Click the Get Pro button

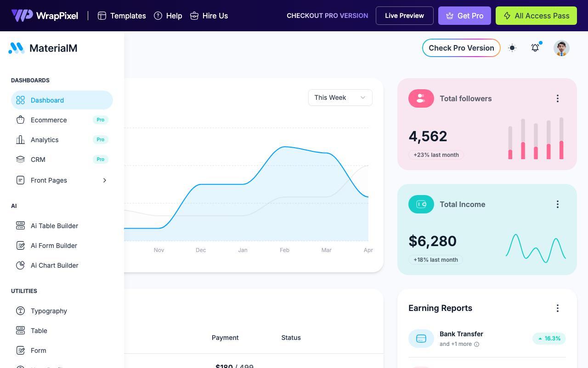click(464, 16)
